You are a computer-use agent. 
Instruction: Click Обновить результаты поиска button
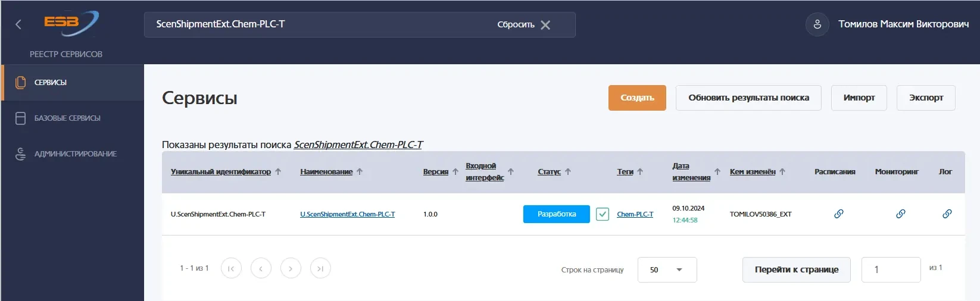coord(748,98)
